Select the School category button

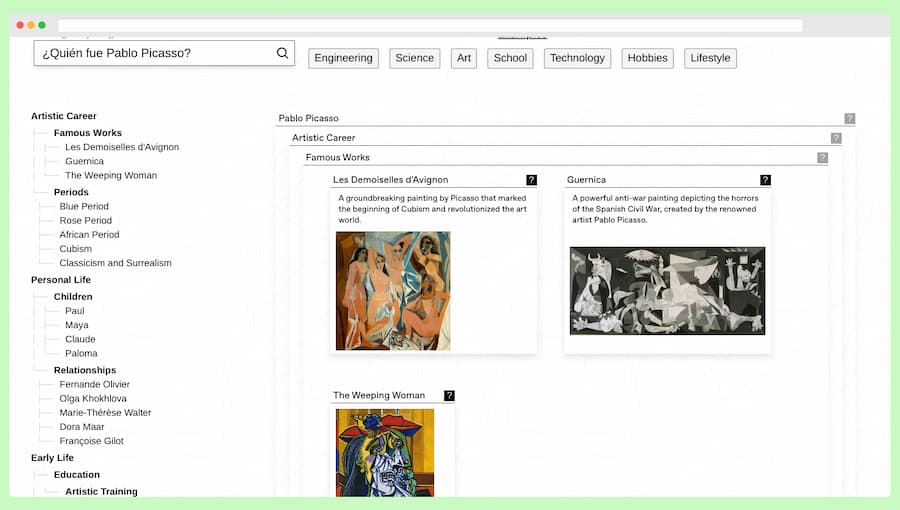click(510, 58)
